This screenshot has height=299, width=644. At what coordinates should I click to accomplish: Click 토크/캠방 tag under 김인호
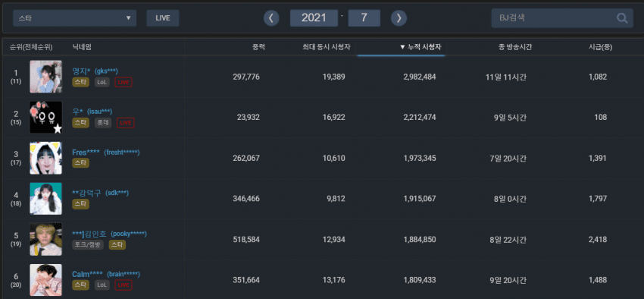pyautogui.click(x=88, y=244)
